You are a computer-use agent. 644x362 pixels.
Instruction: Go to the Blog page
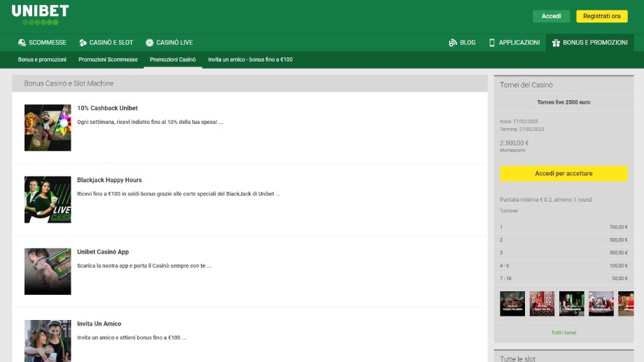[462, 42]
